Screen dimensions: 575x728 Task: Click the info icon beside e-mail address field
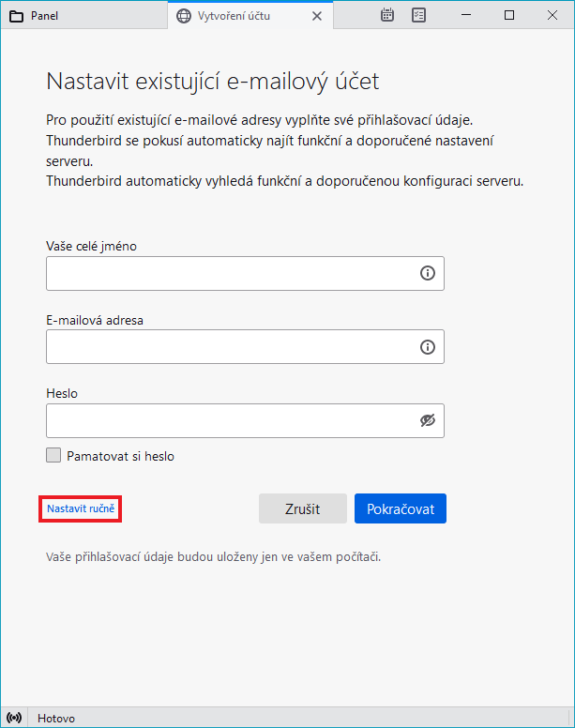click(428, 347)
